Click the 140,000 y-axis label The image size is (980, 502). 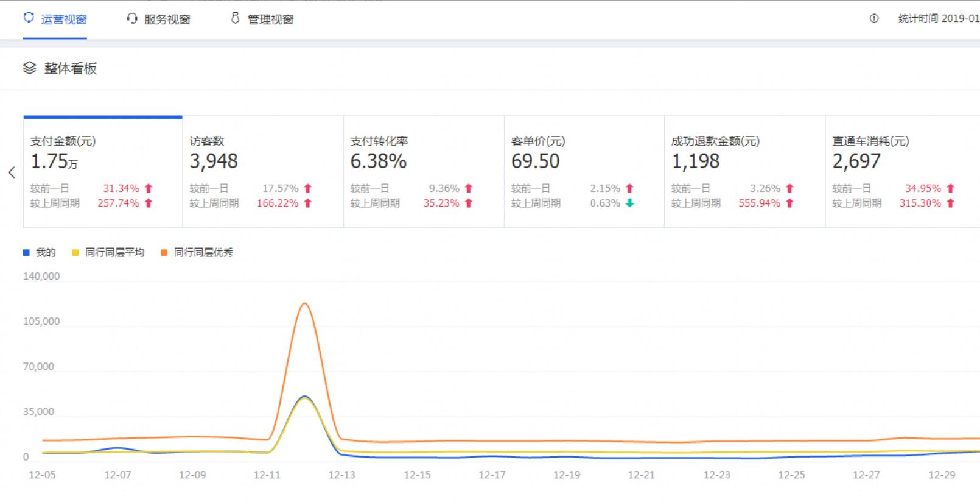click(41, 276)
